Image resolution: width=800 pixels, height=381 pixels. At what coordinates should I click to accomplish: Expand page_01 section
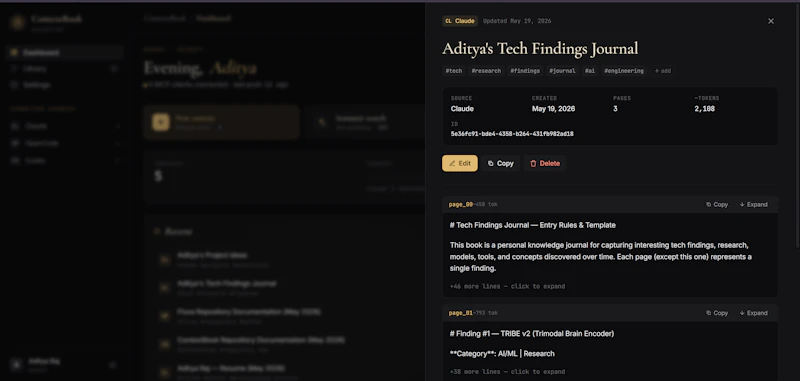[x=754, y=313]
